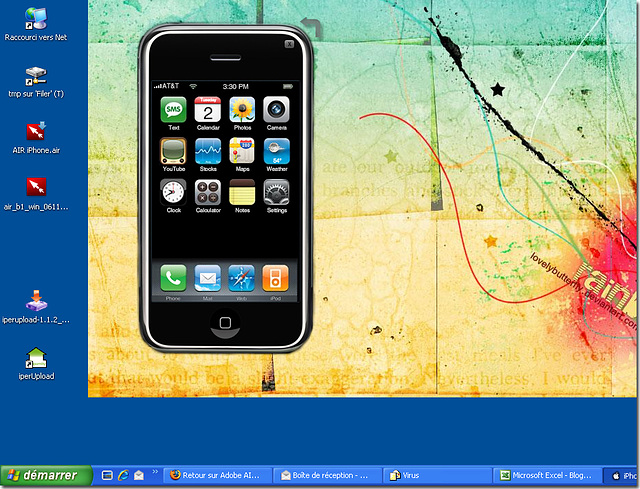Open the Calendar app icon
The height and width of the screenshot is (489, 640).
point(208,109)
